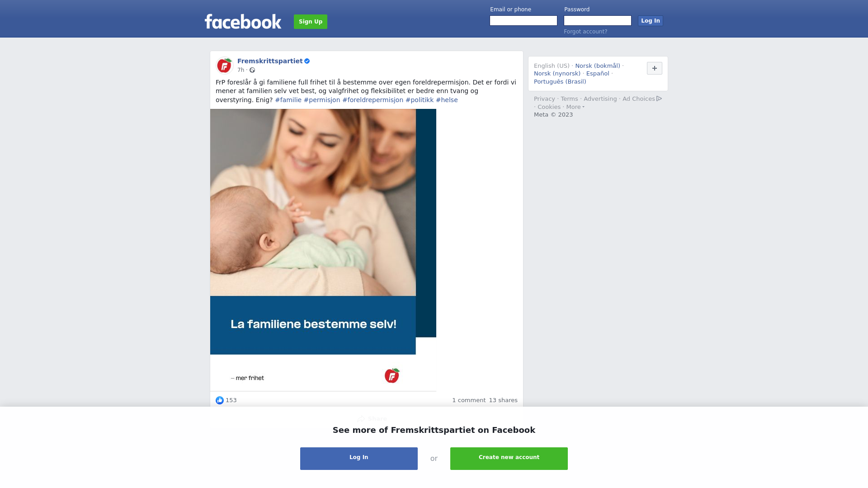Screen dimensions: 868x488
Task: Open the post image with baby
Action: (323, 250)
